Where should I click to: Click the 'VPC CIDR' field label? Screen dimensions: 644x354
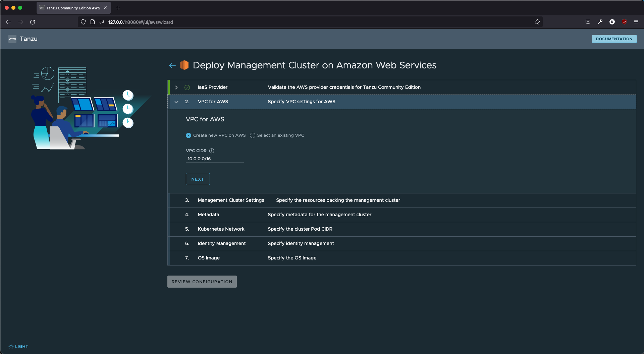[196, 151]
